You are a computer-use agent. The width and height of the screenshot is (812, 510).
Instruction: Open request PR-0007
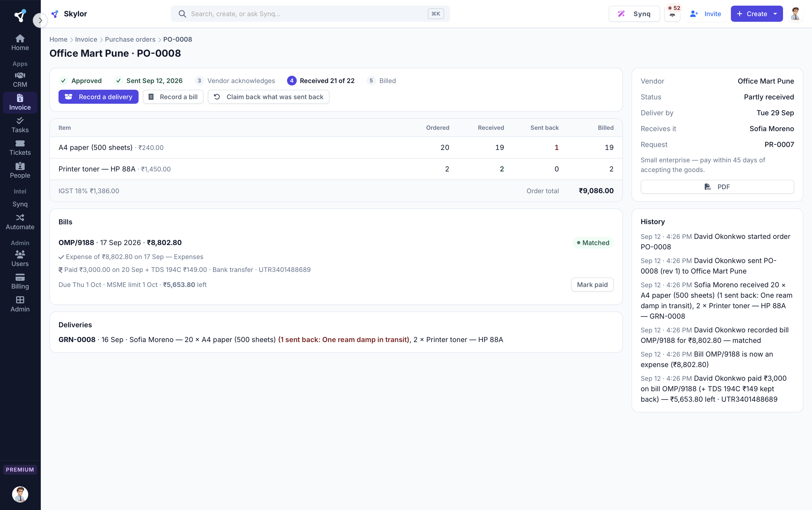point(779,144)
